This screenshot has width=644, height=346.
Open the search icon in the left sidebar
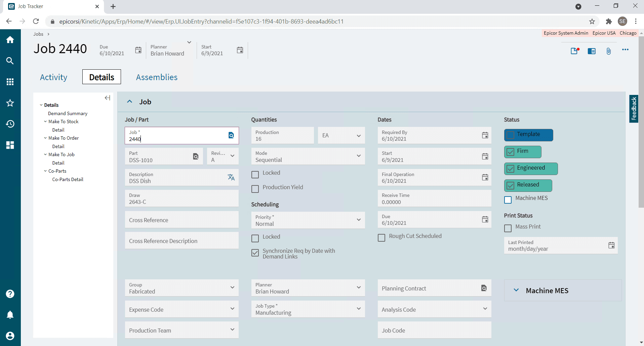tap(10, 61)
